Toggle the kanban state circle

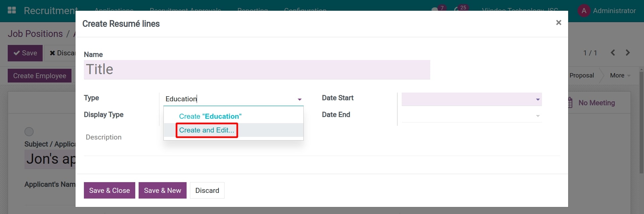29,131
